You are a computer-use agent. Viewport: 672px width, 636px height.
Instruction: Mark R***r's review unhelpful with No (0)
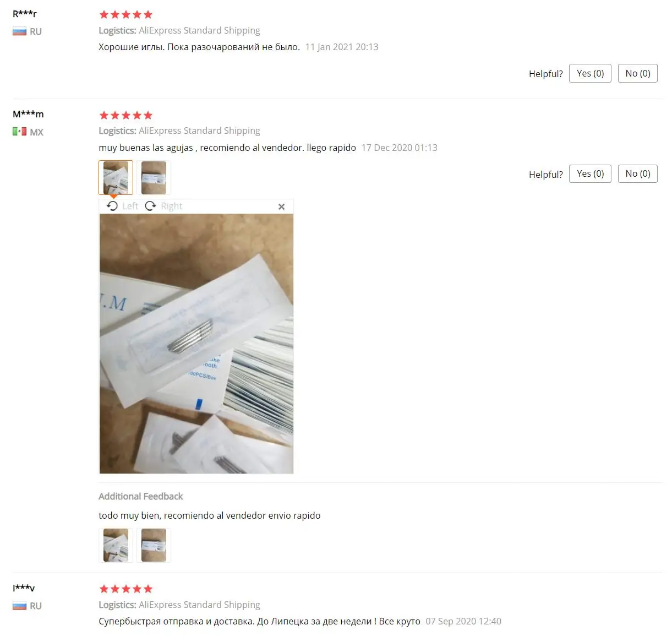click(x=638, y=73)
